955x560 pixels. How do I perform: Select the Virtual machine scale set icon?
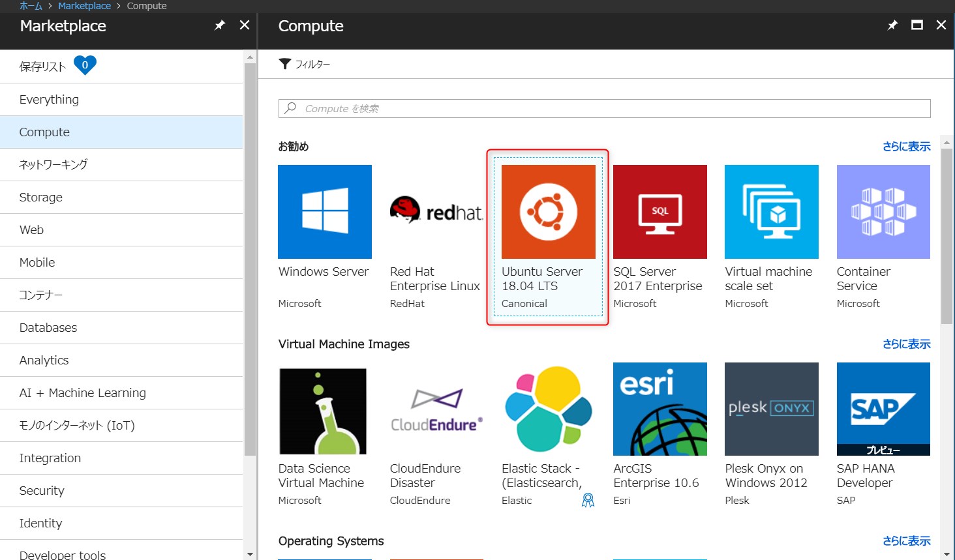(x=771, y=212)
